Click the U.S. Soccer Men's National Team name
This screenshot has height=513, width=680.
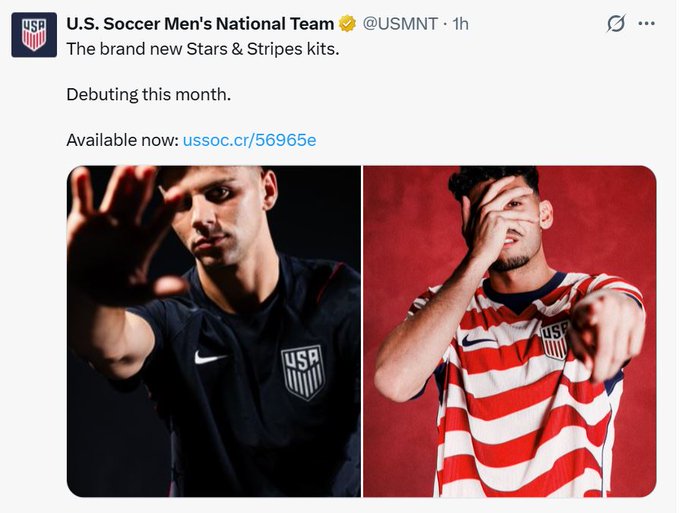pos(200,23)
